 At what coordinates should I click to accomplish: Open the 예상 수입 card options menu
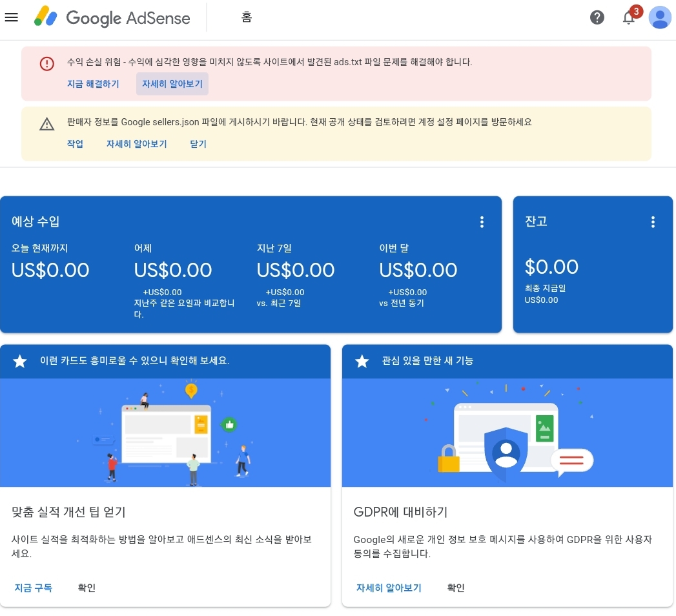(482, 222)
